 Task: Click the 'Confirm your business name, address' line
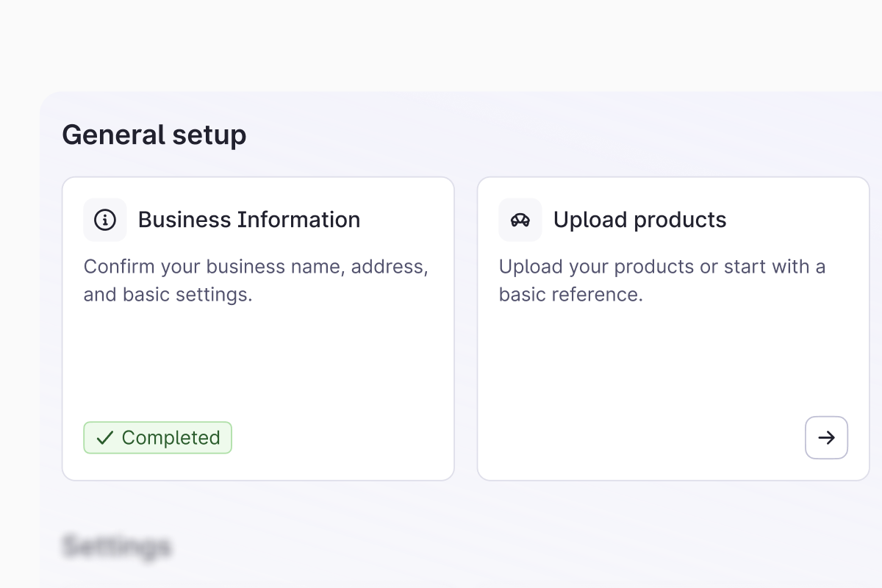pos(256,266)
